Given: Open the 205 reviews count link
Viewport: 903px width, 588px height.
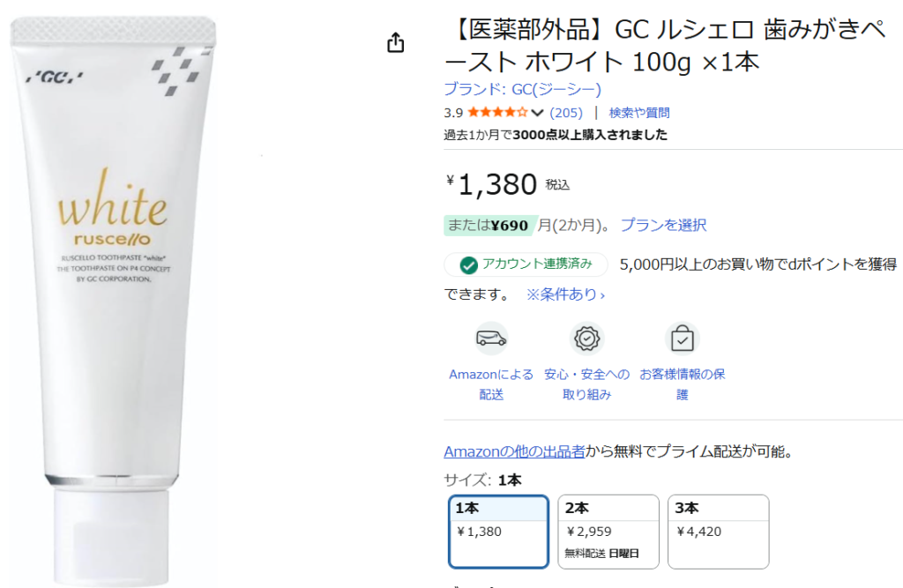Looking at the screenshot, I should point(566,113).
